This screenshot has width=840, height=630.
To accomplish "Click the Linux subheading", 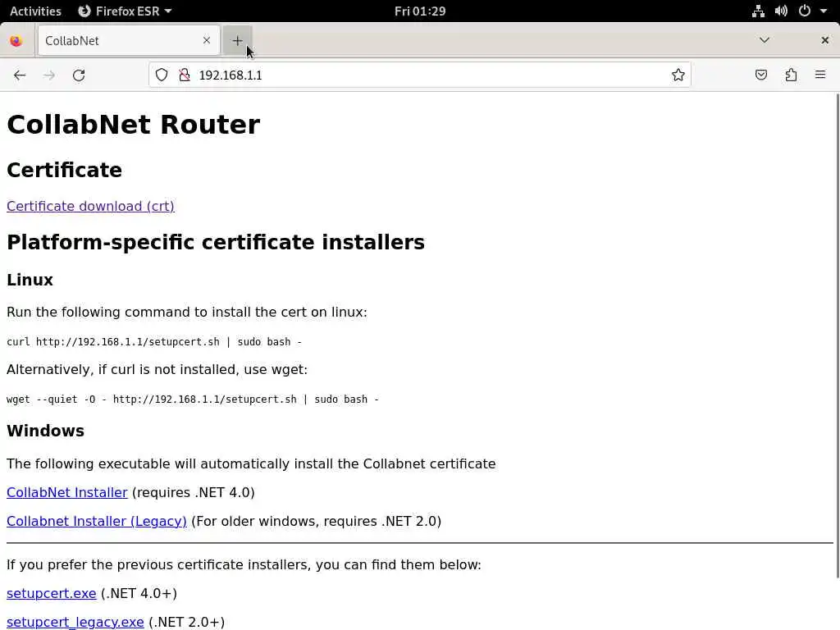I will 30,280.
